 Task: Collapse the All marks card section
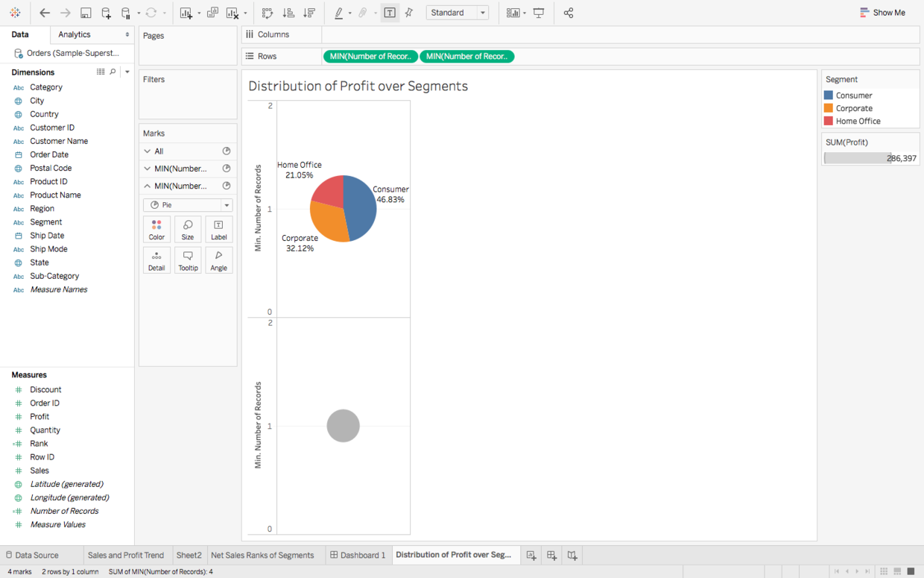point(148,151)
